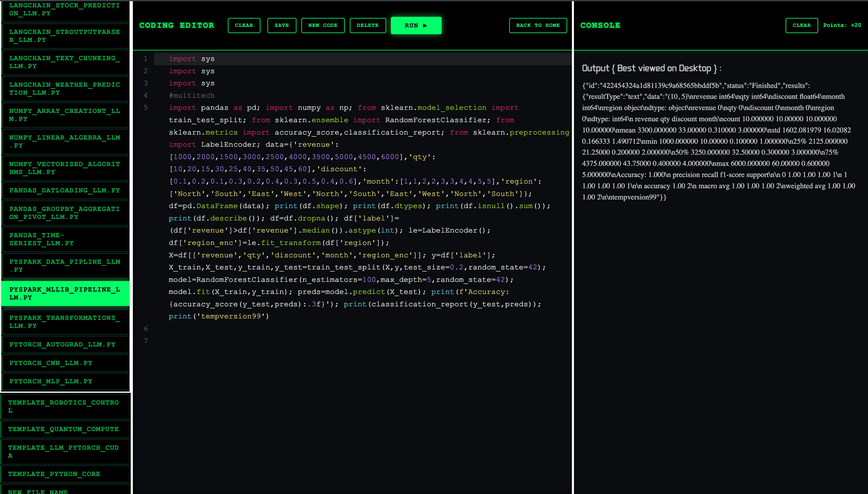868x494 pixels.
Task: Place cursor on empty line 6
Action: [x=362, y=329]
